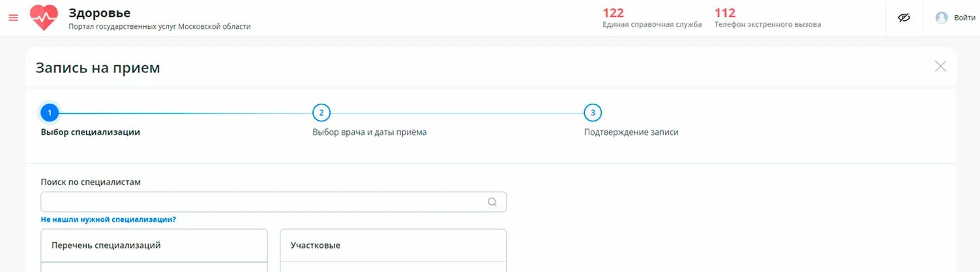Open the hamburger menu icon

[13, 18]
